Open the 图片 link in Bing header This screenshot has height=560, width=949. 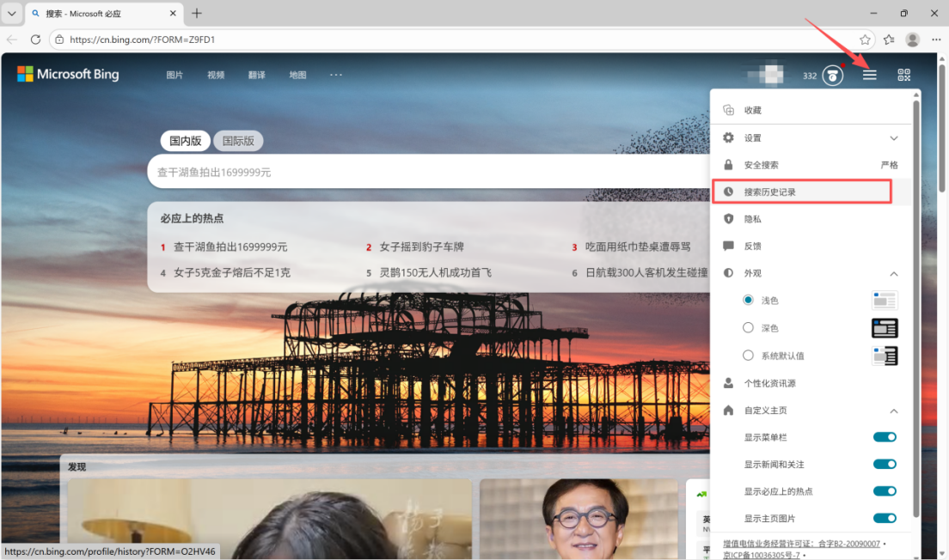point(174,76)
